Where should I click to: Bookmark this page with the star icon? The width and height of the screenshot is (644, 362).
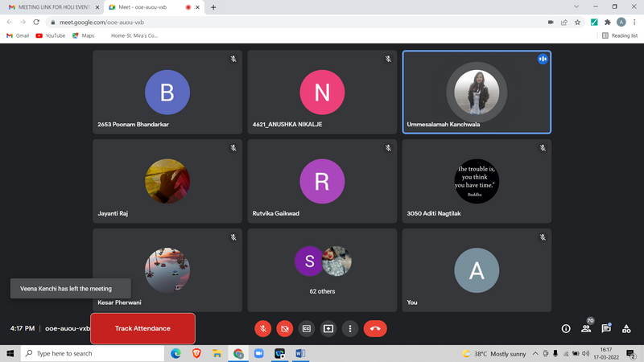click(x=577, y=22)
